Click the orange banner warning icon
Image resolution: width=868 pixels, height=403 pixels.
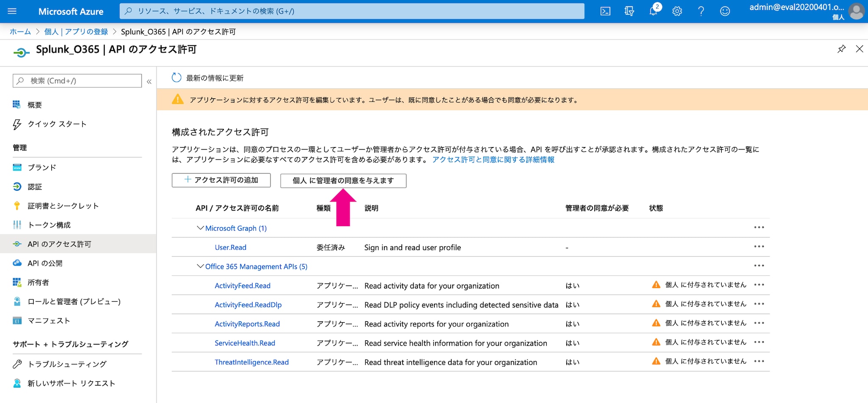coord(178,100)
